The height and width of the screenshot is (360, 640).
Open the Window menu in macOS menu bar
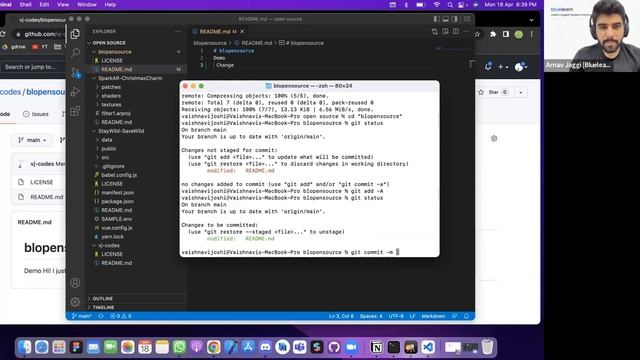[x=87, y=4]
